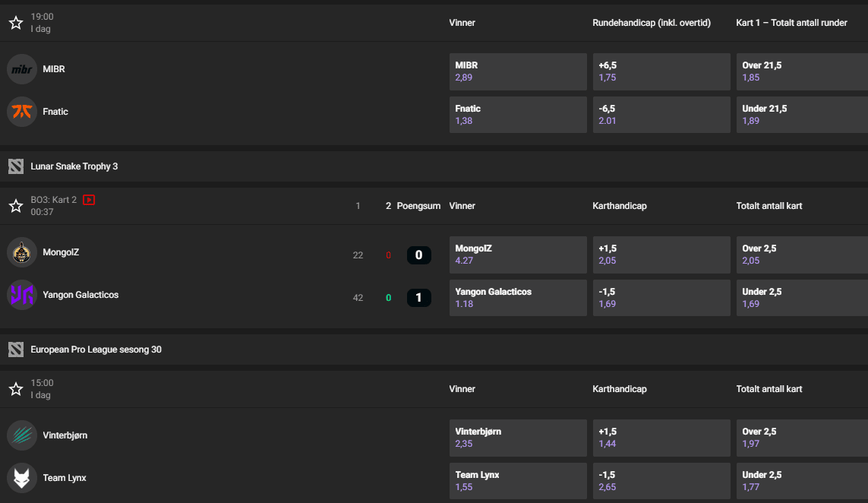Favorite the MongolZ vs Yangon Galacticos star
Image resolution: width=868 pixels, height=503 pixels.
coord(16,206)
